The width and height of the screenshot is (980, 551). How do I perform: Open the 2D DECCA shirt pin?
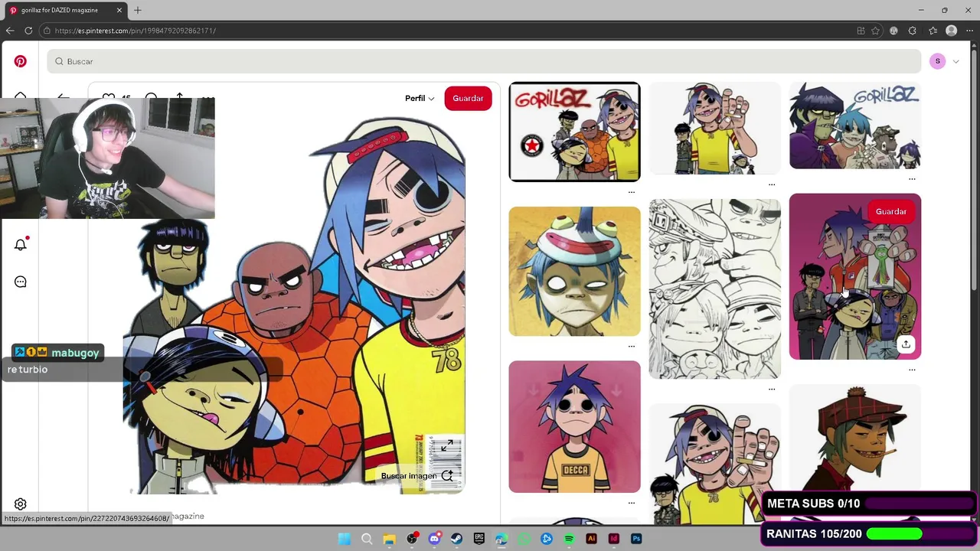click(x=574, y=427)
